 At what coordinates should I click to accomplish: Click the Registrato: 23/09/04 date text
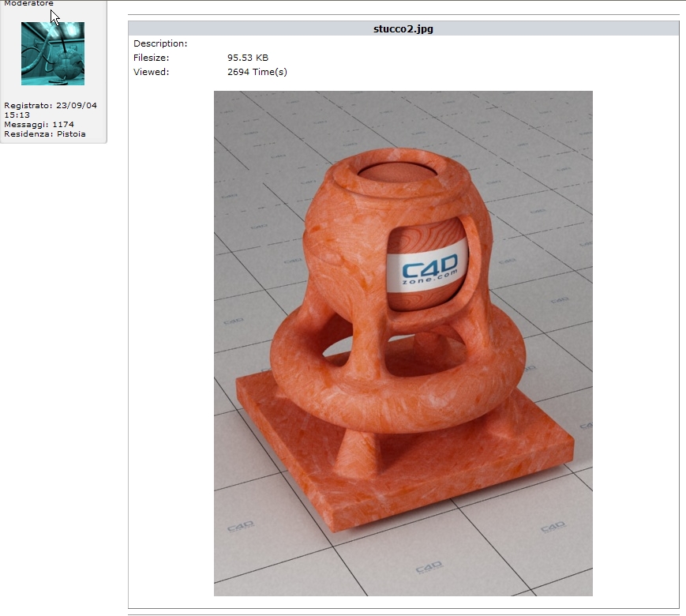click(51, 110)
